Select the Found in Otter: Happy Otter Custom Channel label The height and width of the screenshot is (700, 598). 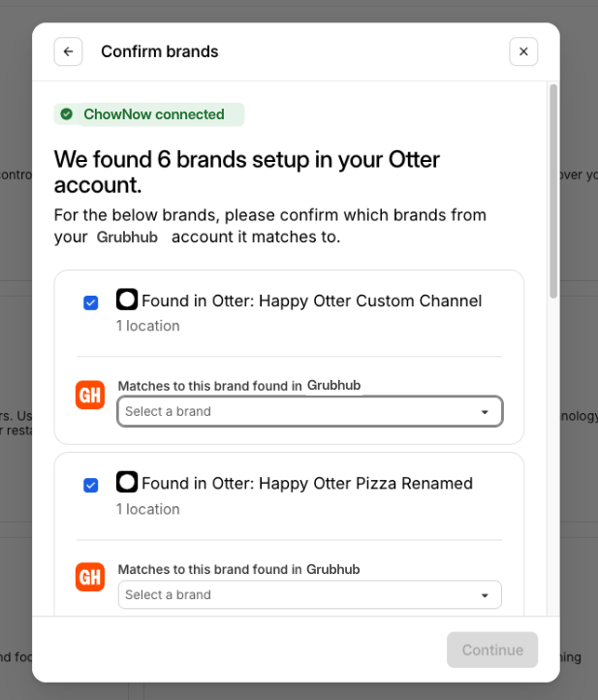311,301
